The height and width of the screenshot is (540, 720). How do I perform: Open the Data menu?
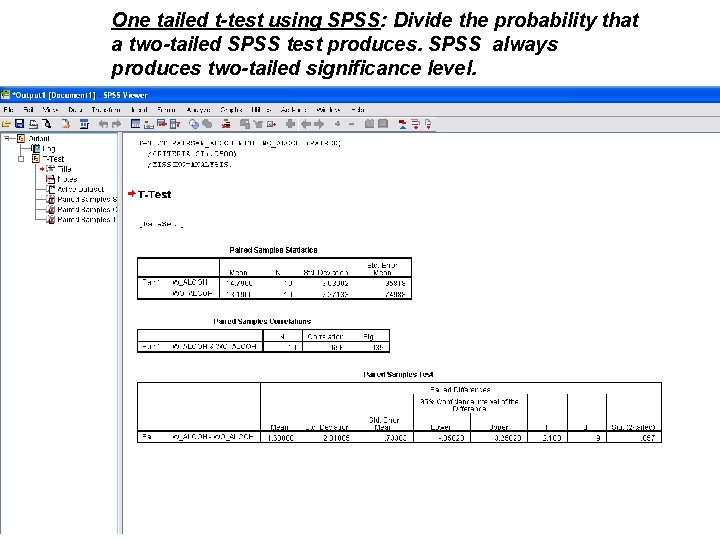[x=75, y=110]
